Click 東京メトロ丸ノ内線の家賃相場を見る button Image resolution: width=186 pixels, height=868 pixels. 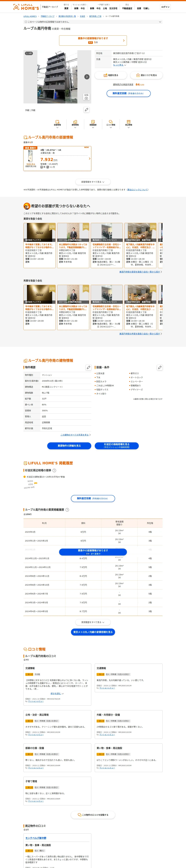click(93, 632)
